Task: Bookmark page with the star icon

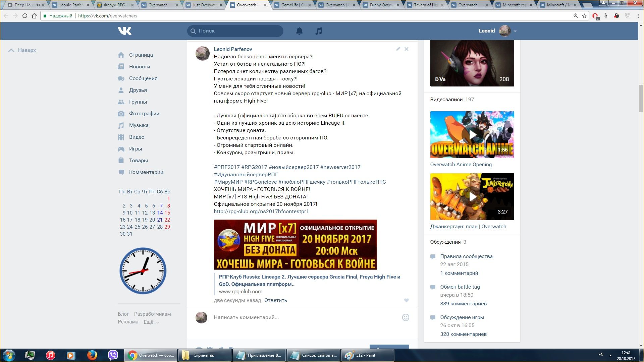Action: (x=584, y=16)
